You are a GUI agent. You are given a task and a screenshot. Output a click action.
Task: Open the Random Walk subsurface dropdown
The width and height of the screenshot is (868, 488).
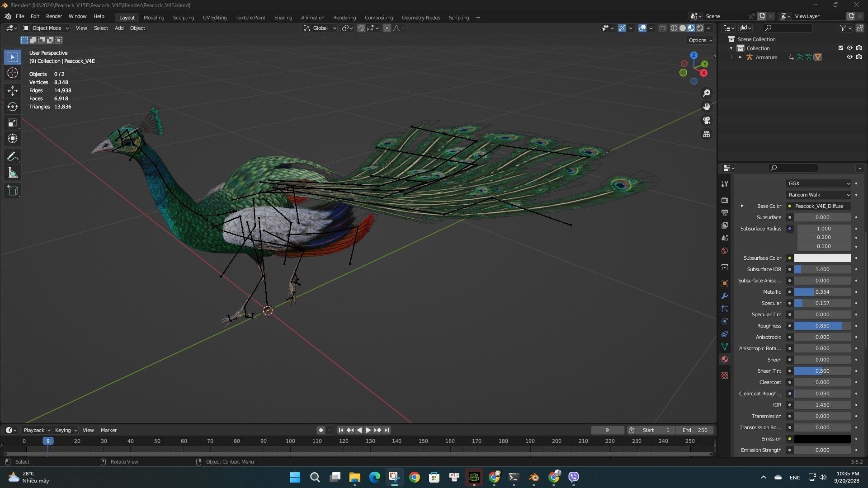point(819,195)
